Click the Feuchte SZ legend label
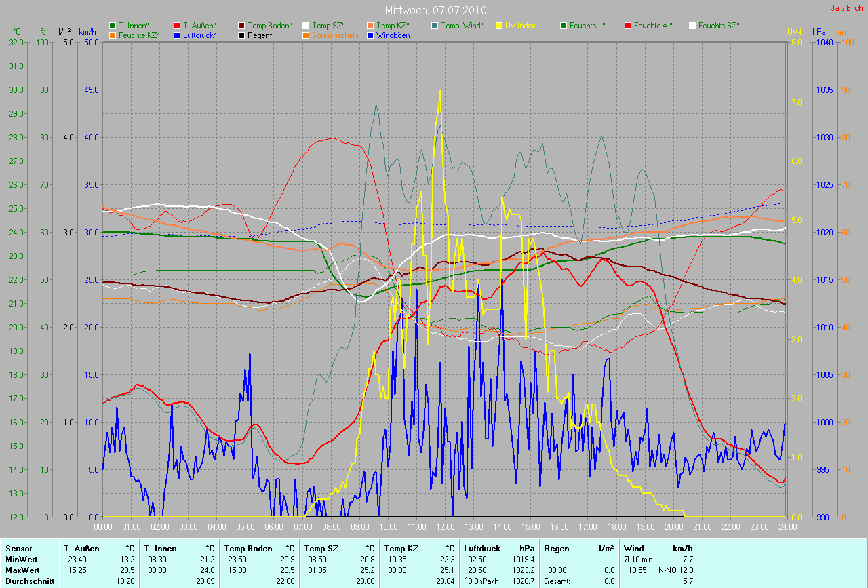 pyautogui.click(x=718, y=26)
